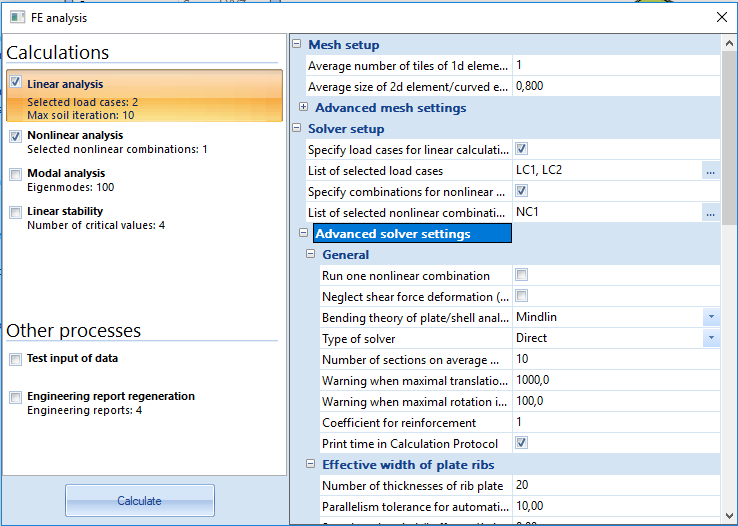Enable the Linear stability checkbox

[16, 212]
